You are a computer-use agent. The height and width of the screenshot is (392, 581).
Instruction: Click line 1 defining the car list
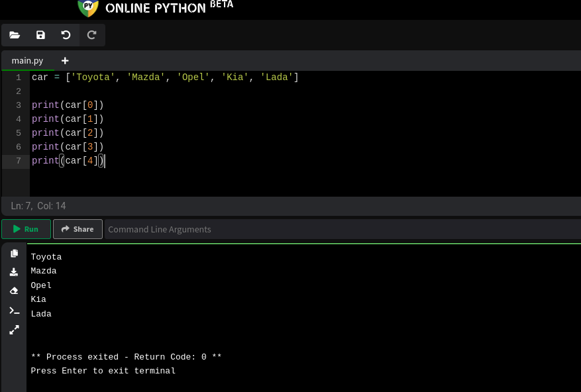point(165,77)
